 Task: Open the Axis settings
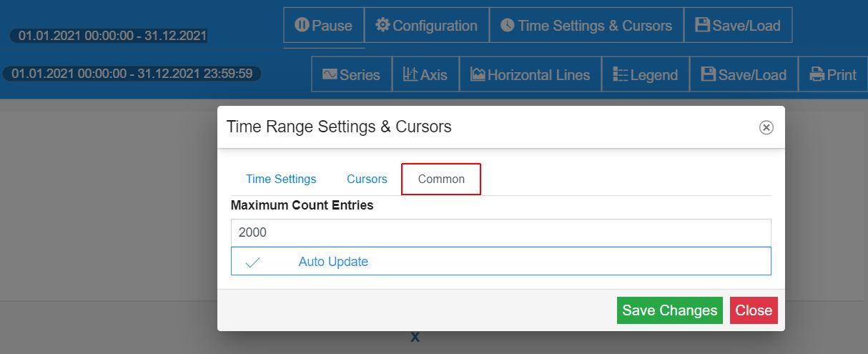(425, 74)
